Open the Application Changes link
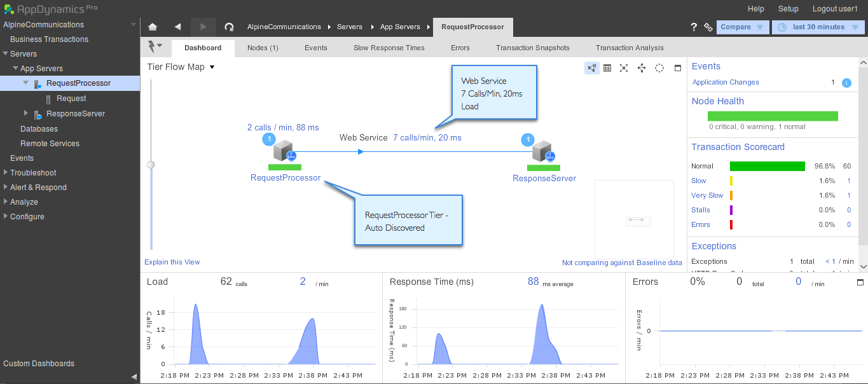The width and height of the screenshot is (868, 384). click(726, 83)
